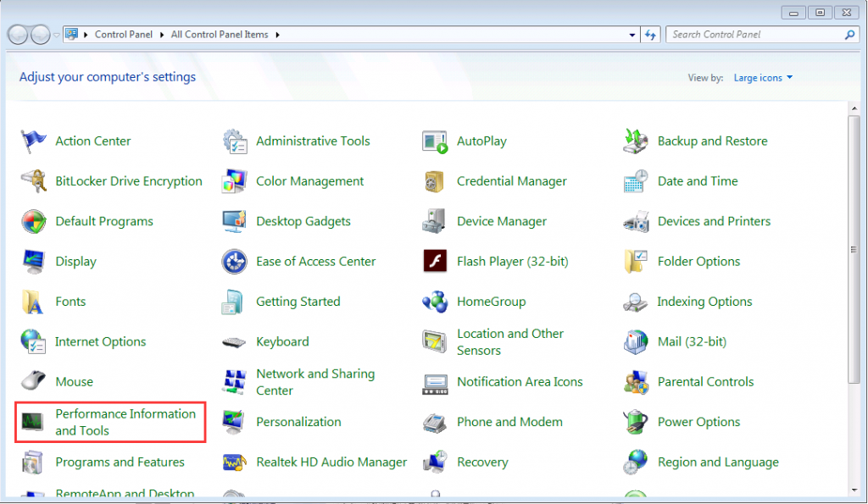The height and width of the screenshot is (504, 868).
Task: Open the Display monitor icon
Action: tap(34, 261)
